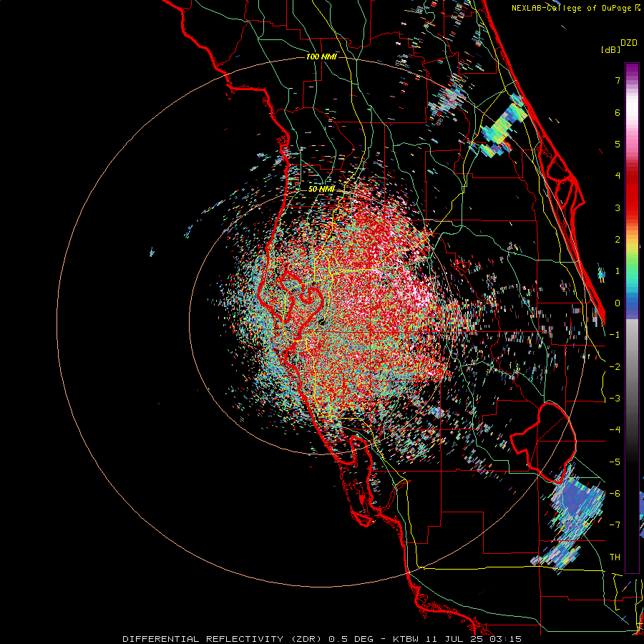This screenshot has width=644, height=644.
Task: Select the -6 dB scale label
Action: point(615,494)
